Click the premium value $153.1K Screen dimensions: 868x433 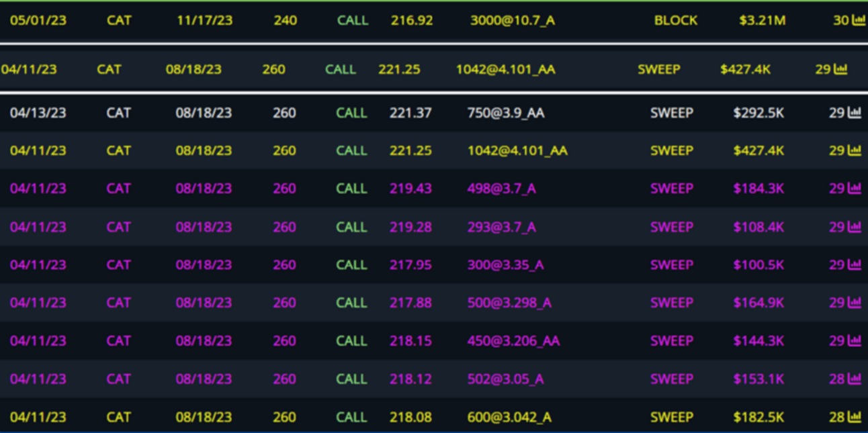pyautogui.click(x=758, y=379)
